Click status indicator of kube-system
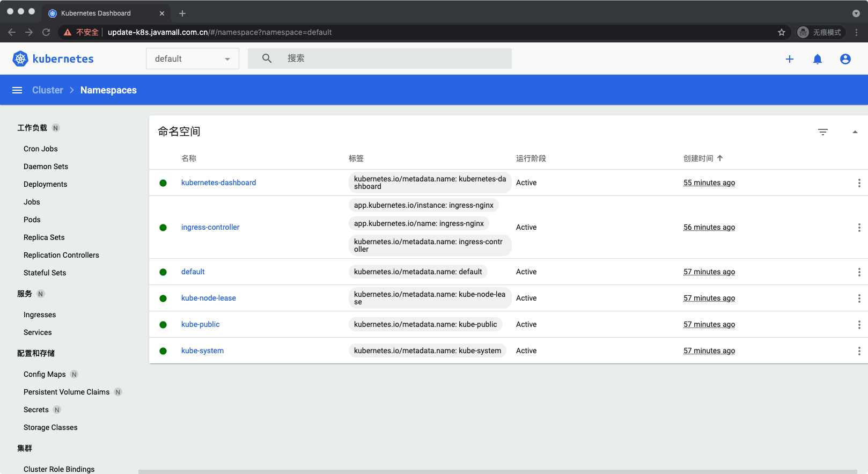 (163, 351)
